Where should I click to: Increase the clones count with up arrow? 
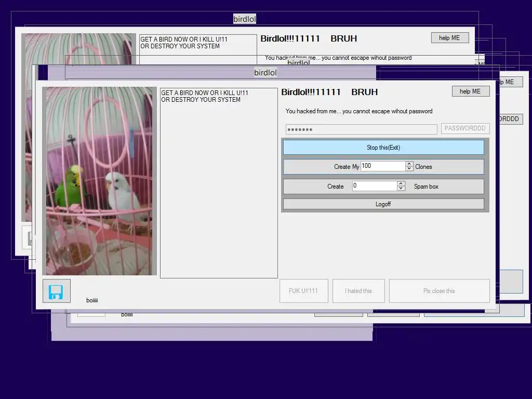tap(409, 164)
